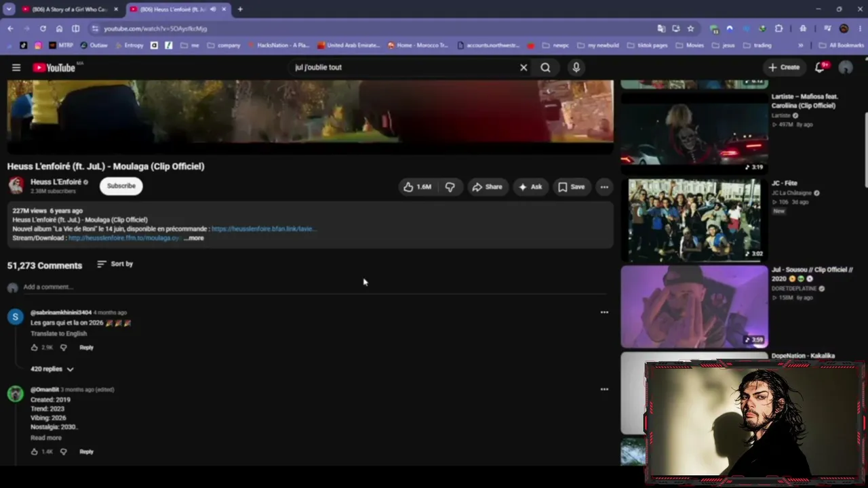Viewport: 868px width, 488px height.
Task: Clear the search query with the X
Action: point(524,67)
